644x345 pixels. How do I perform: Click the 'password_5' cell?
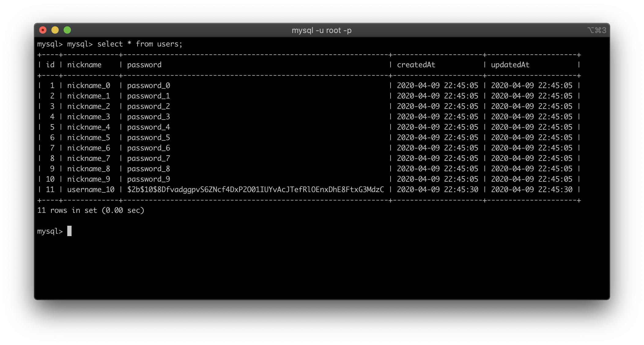(148, 138)
